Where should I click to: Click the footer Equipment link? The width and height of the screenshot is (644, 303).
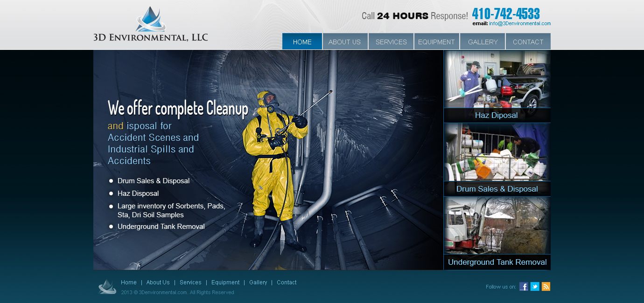(x=225, y=282)
